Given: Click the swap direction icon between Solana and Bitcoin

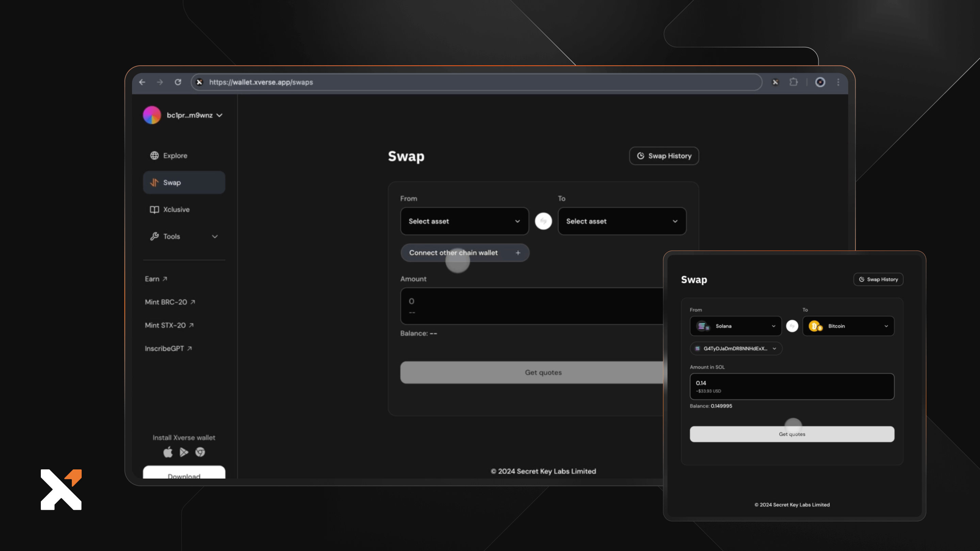Looking at the screenshot, I should point(792,326).
